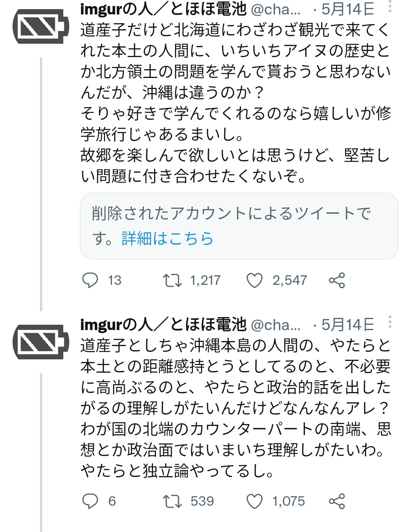The width and height of the screenshot is (411, 532).
Task: Open the second tweet's 5月14日 timestamp
Action: pos(348,325)
